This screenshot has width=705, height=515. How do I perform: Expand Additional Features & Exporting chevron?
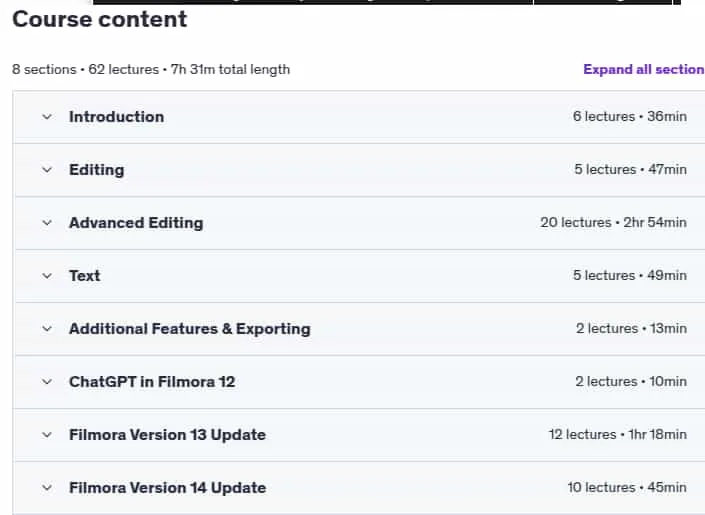coord(47,329)
